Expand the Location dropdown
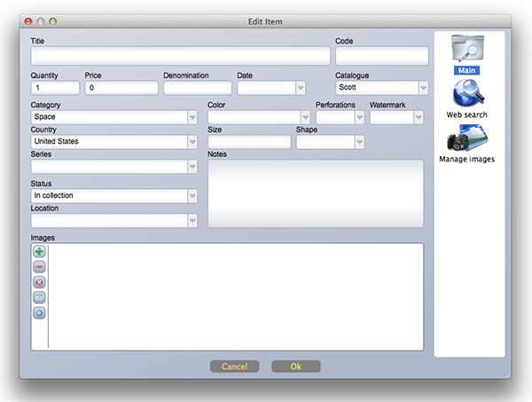Viewport: 532px width, 402px height. (192, 221)
